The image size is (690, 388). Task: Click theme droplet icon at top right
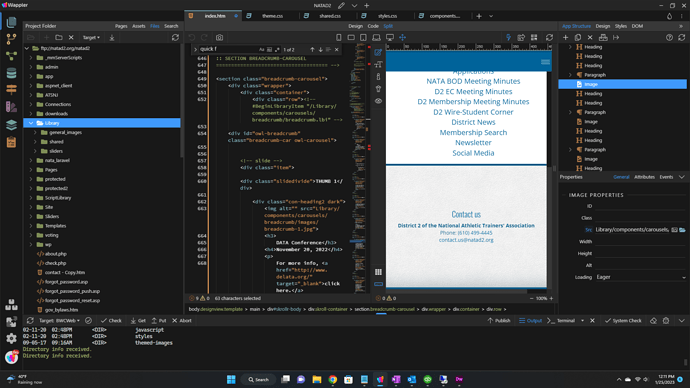tap(669, 16)
